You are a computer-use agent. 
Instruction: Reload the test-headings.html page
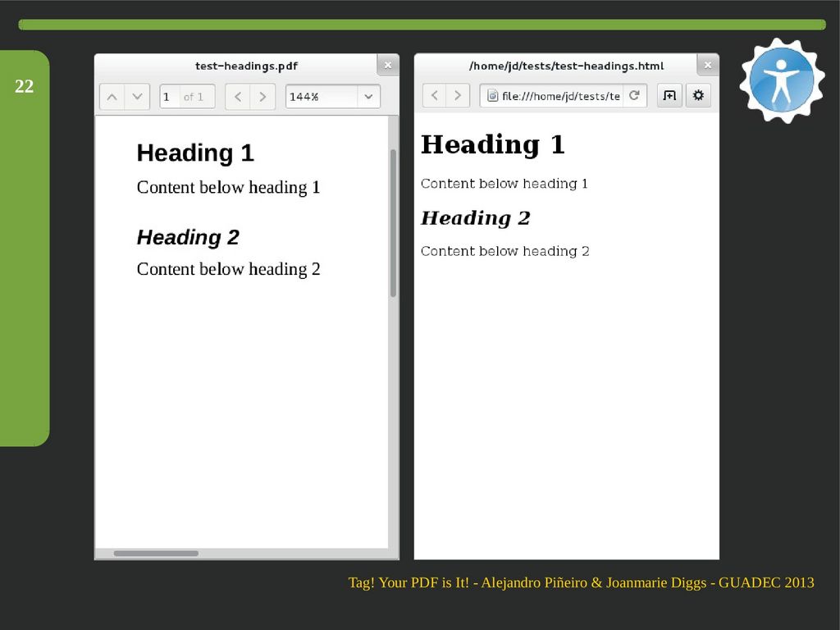point(634,96)
